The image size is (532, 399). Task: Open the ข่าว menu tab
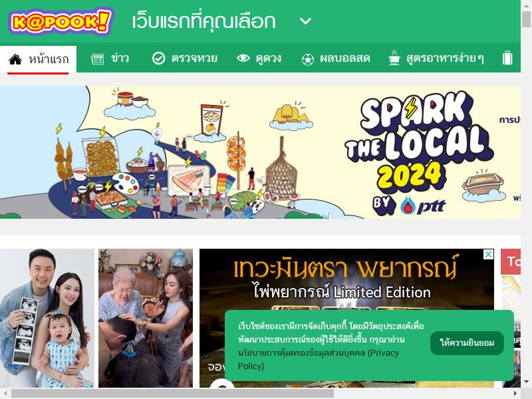click(x=110, y=59)
